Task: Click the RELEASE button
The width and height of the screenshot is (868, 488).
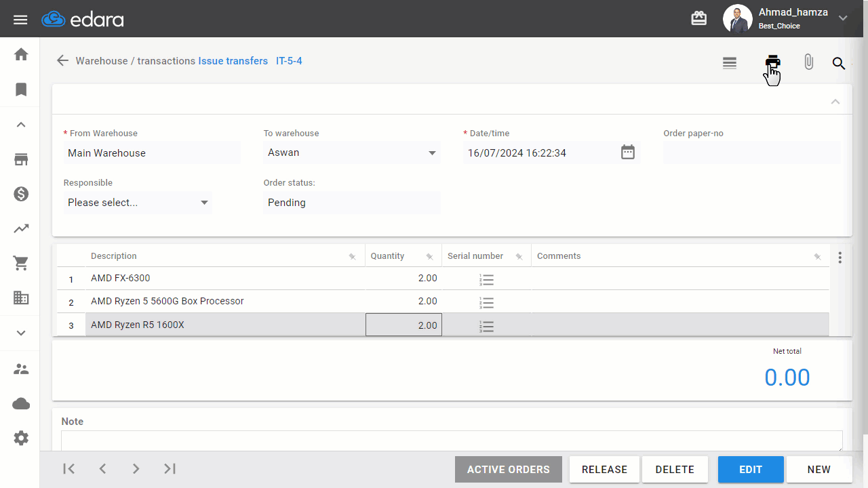Action: click(604, 469)
